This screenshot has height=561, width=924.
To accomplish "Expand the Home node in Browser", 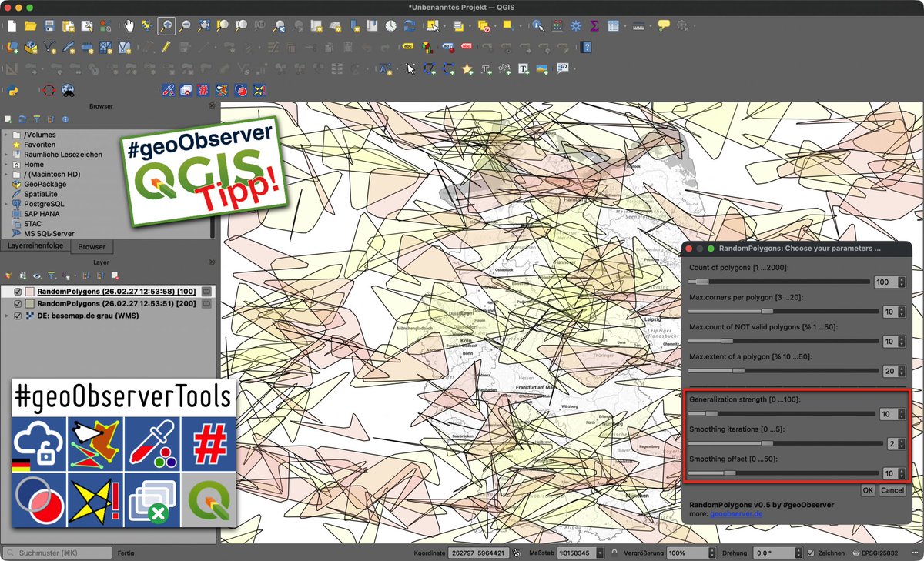I will point(6,165).
